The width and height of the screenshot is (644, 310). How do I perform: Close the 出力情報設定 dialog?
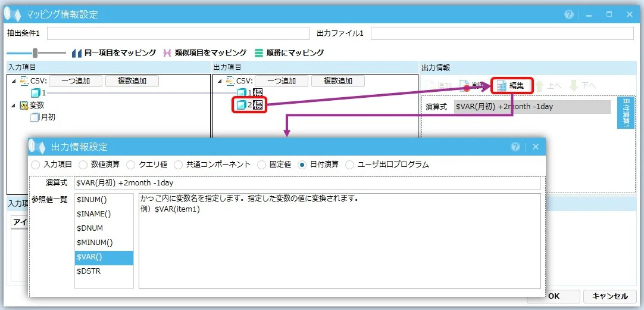pyautogui.click(x=536, y=147)
